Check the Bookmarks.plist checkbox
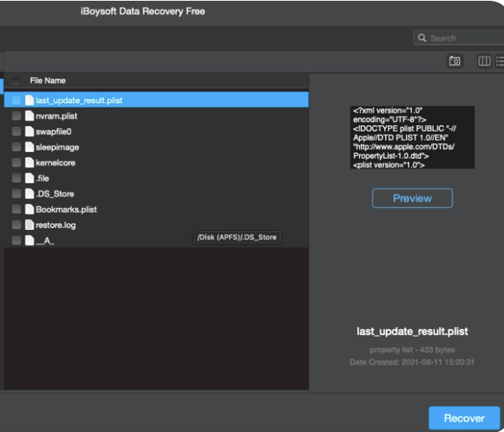Viewport: 504px width, 432px height. pos(16,209)
